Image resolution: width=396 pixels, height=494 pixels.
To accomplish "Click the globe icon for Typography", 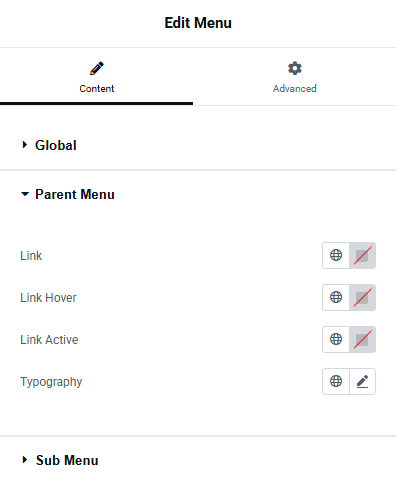I will 336,381.
